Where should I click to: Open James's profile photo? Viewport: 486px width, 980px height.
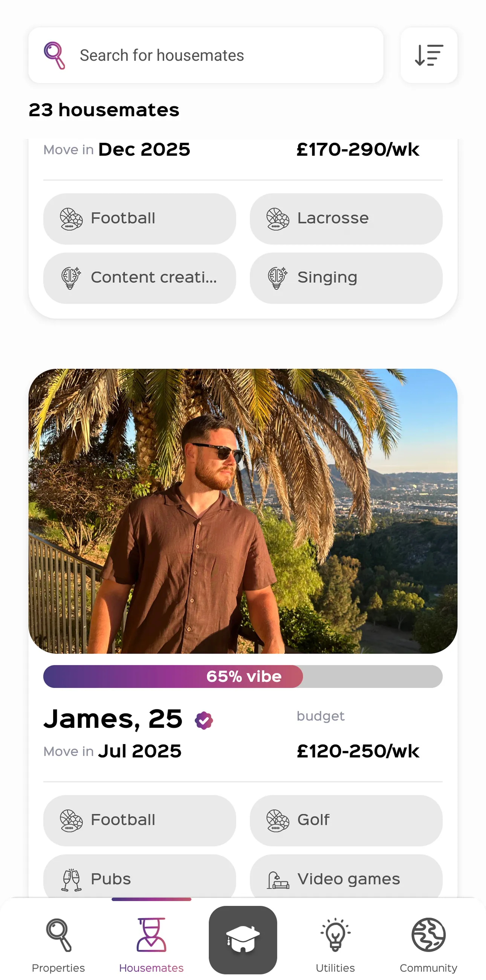[x=243, y=511]
